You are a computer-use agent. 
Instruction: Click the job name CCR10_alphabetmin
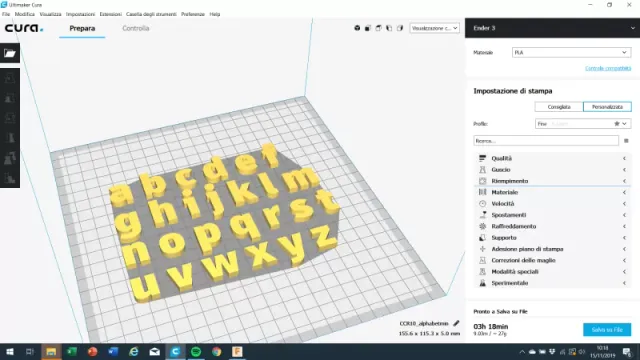(424, 323)
